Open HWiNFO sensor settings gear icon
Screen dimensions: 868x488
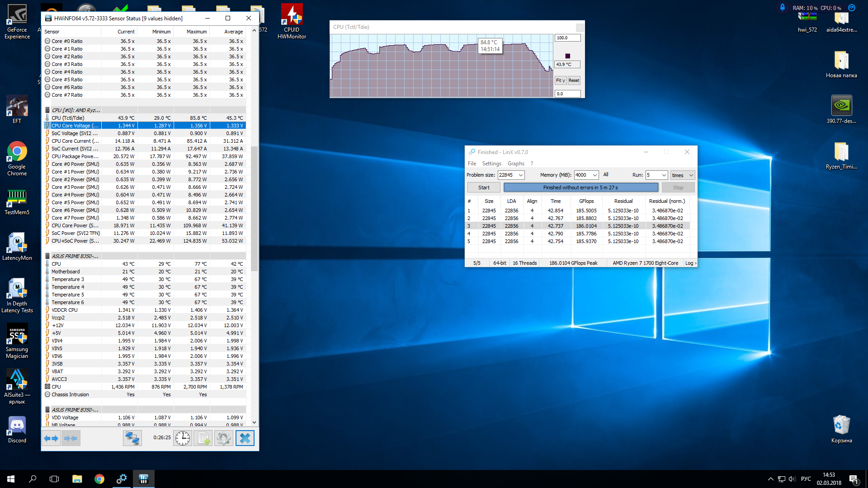tap(223, 438)
